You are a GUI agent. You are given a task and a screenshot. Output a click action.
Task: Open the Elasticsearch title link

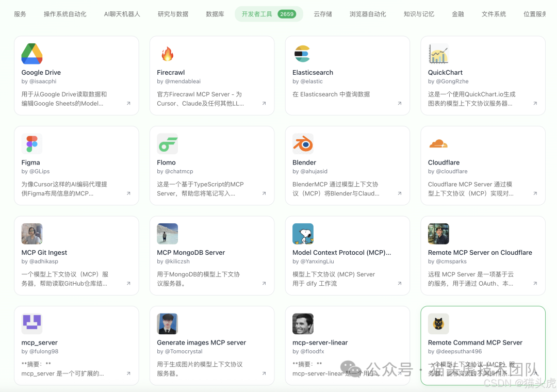[x=313, y=73]
